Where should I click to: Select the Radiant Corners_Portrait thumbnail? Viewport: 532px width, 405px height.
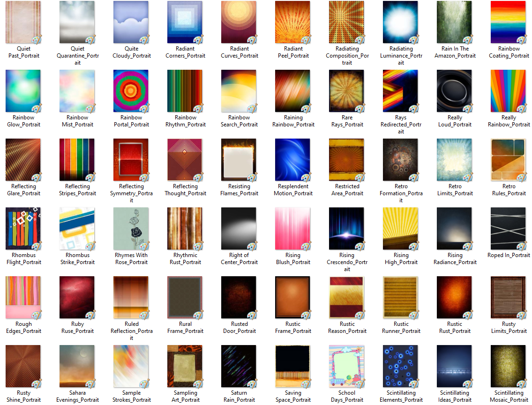185,22
